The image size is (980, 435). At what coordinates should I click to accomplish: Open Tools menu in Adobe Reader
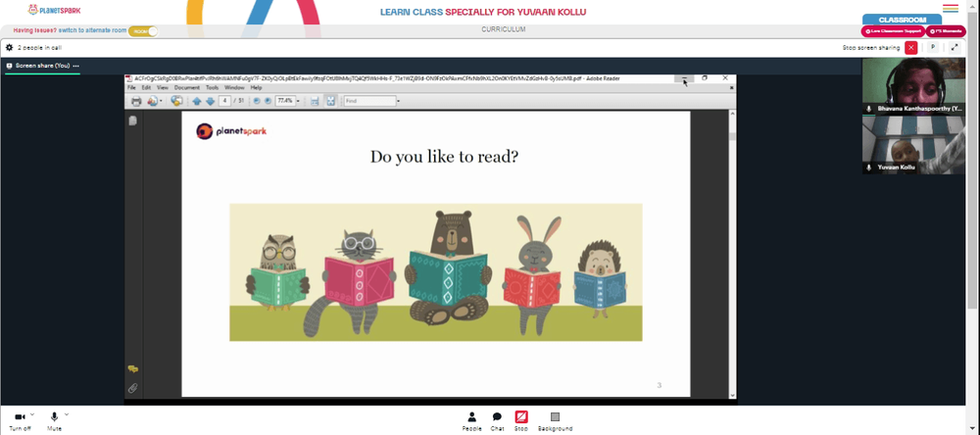point(213,87)
